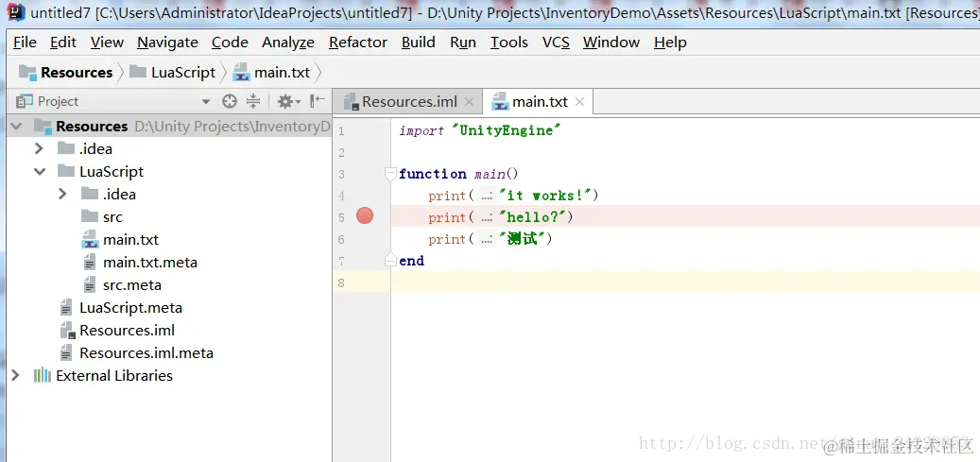This screenshot has height=462, width=980.
Task: Open the Project view dropdown
Action: [206, 101]
